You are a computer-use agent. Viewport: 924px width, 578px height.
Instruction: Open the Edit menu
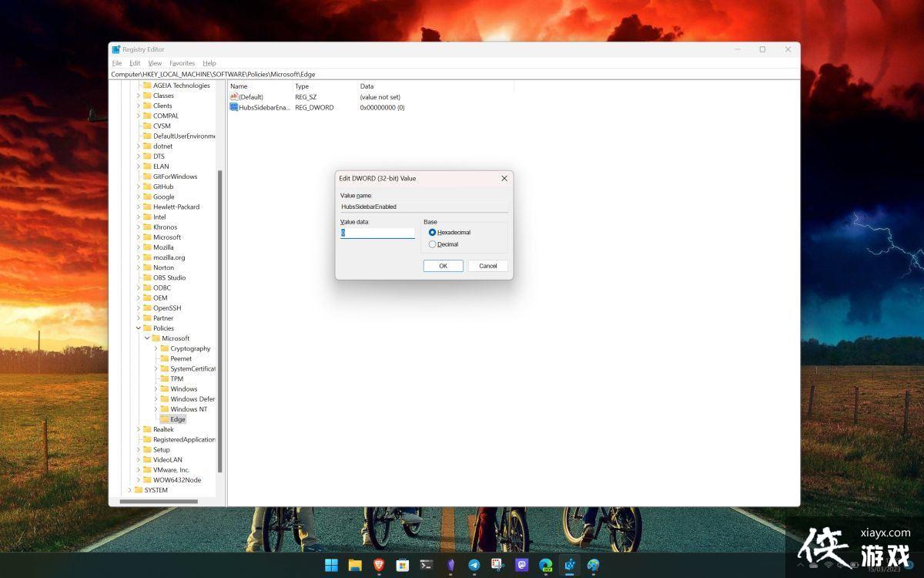[x=135, y=63]
